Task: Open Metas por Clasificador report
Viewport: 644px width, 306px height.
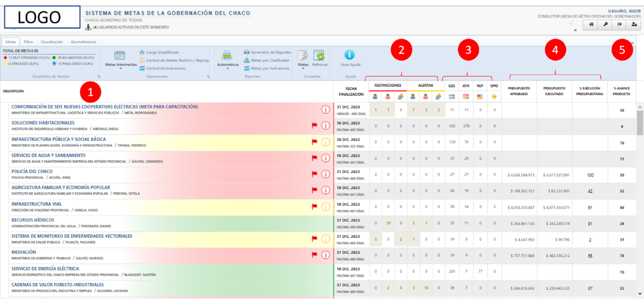Action: point(266,61)
